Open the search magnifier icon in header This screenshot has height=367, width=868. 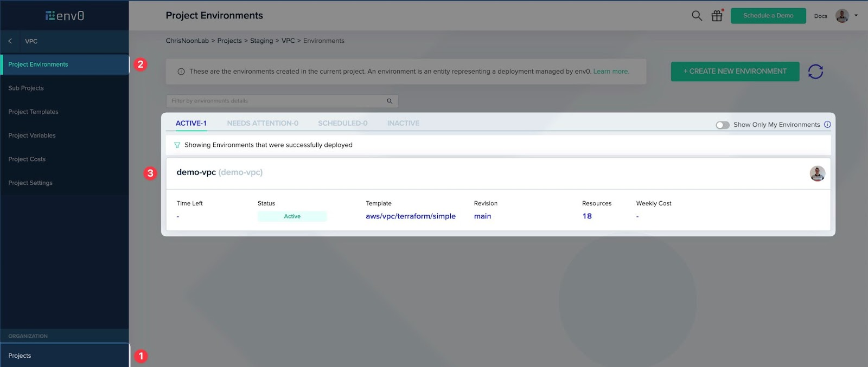697,16
